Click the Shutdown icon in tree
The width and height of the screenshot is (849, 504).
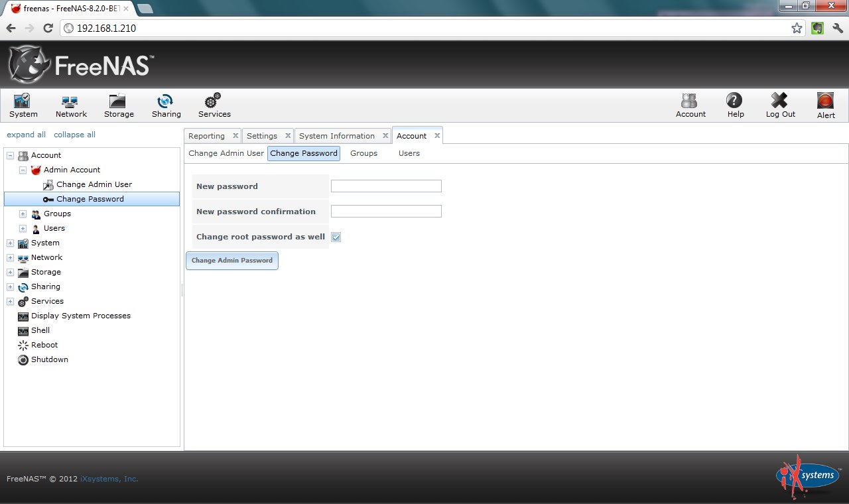click(23, 359)
